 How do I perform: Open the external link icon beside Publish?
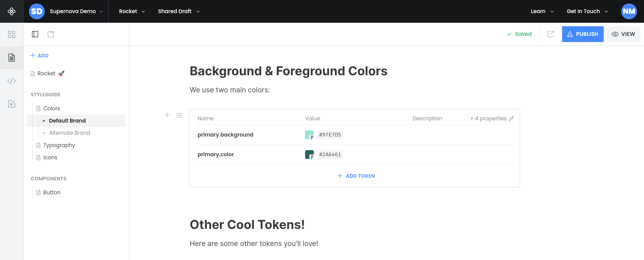[550, 34]
